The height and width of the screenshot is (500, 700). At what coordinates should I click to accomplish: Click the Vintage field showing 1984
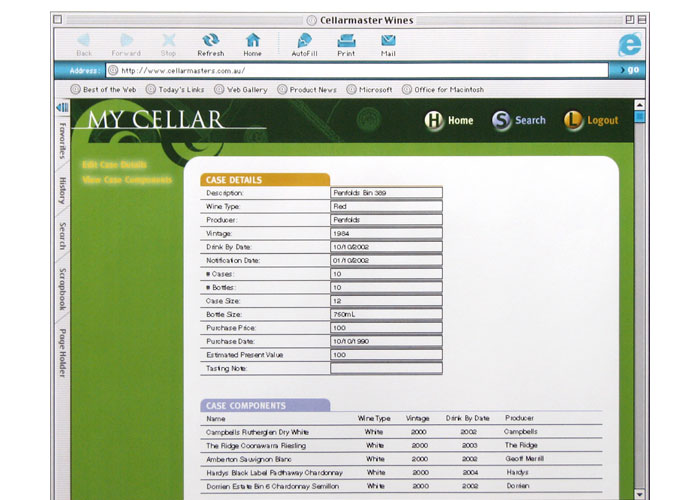tap(387, 233)
